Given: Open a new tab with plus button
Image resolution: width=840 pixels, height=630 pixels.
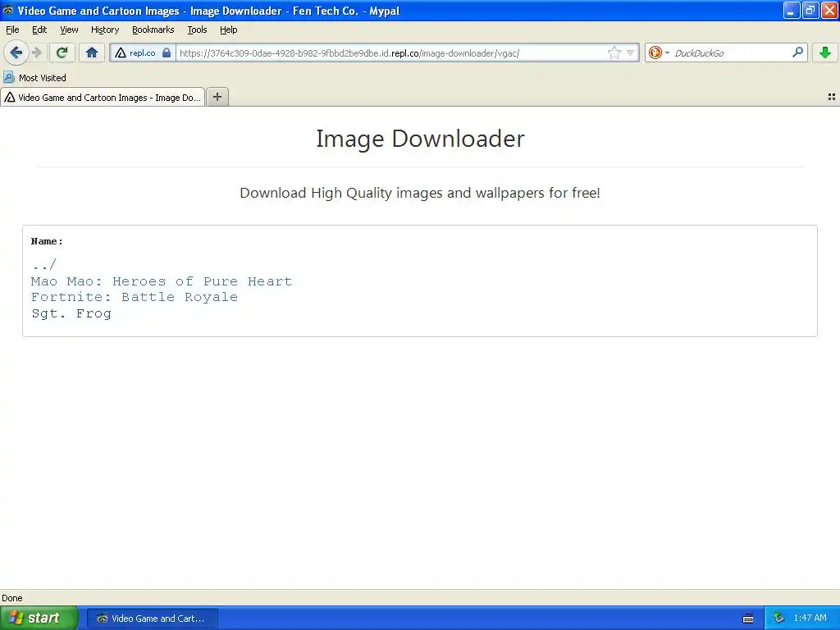Looking at the screenshot, I should 217,97.
